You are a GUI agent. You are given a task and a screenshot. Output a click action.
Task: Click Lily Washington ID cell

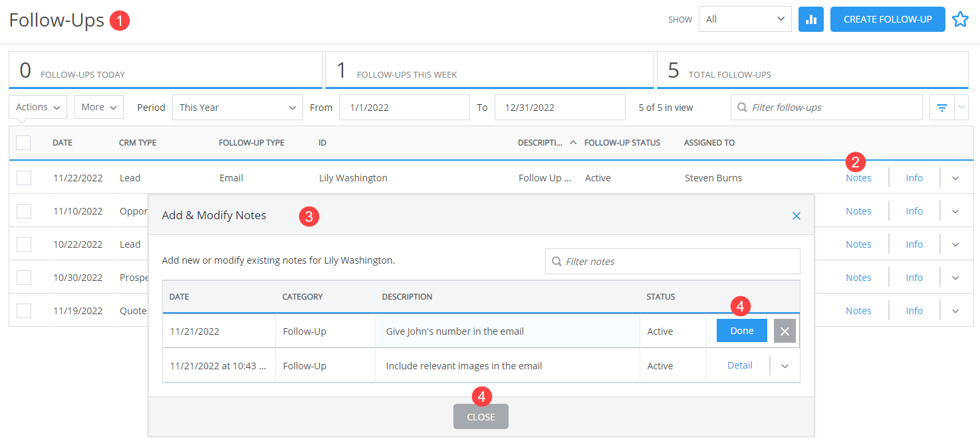click(x=353, y=178)
